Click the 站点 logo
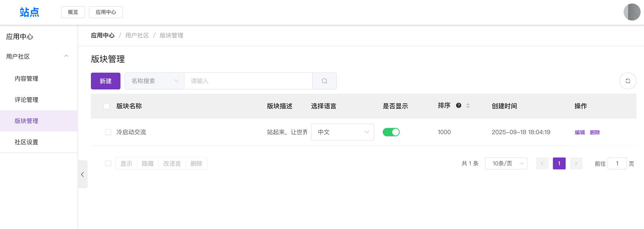 [29, 12]
